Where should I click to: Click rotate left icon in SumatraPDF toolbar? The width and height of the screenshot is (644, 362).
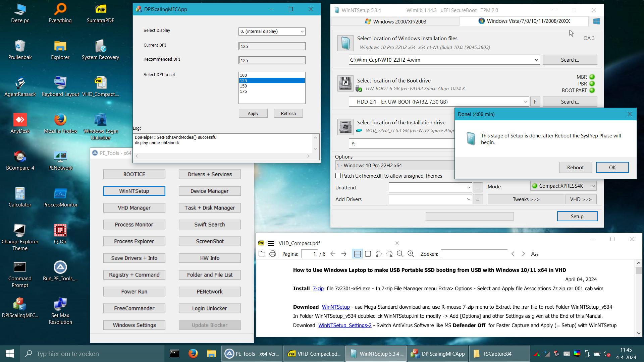click(x=379, y=254)
